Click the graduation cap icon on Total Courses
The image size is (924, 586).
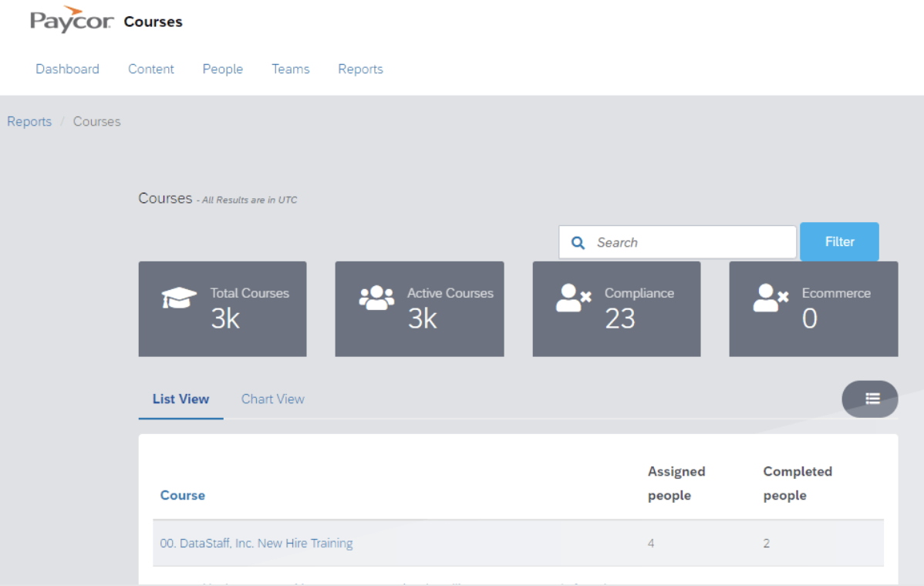(x=179, y=296)
